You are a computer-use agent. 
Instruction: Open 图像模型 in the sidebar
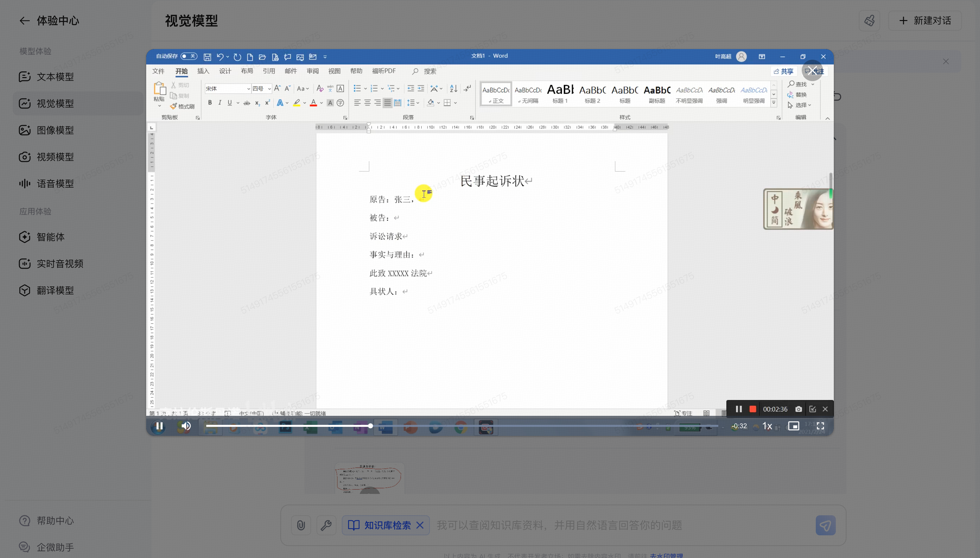point(55,130)
